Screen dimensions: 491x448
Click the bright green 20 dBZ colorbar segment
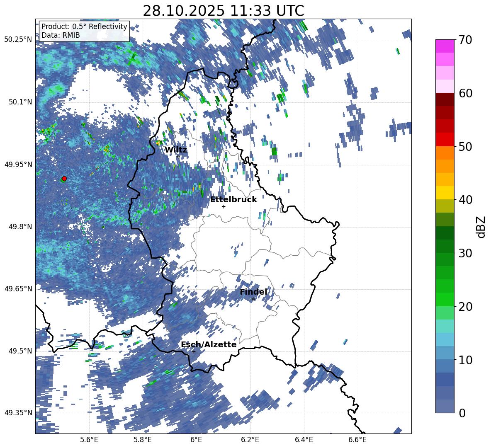pos(445,300)
